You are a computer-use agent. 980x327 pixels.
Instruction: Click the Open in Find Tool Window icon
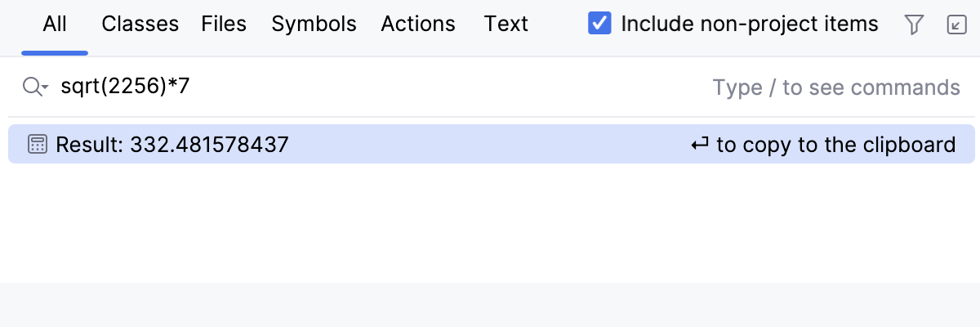[955, 25]
